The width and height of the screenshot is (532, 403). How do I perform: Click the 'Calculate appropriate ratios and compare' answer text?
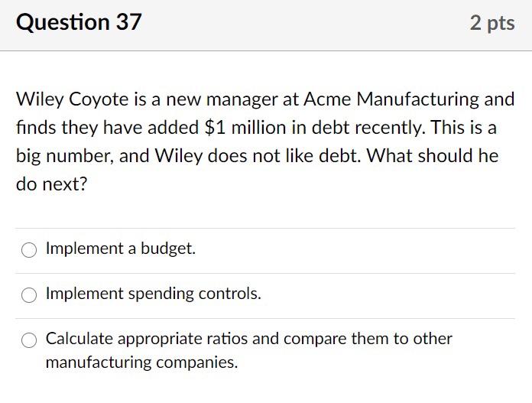(x=248, y=339)
